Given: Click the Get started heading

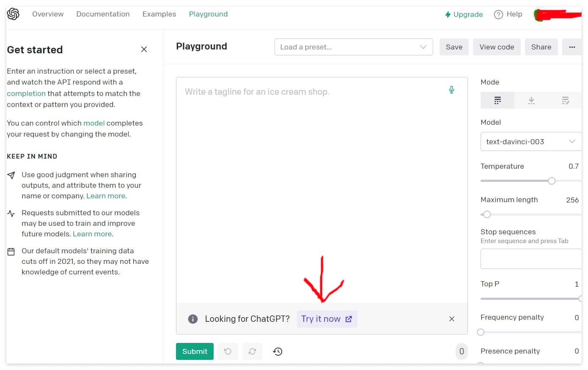Looking at the screenshot, I should tap(35, 50).
